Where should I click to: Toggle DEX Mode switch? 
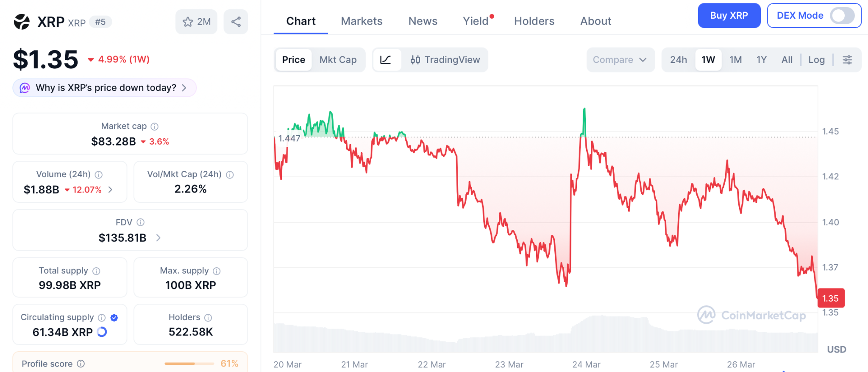coord(842,16)
